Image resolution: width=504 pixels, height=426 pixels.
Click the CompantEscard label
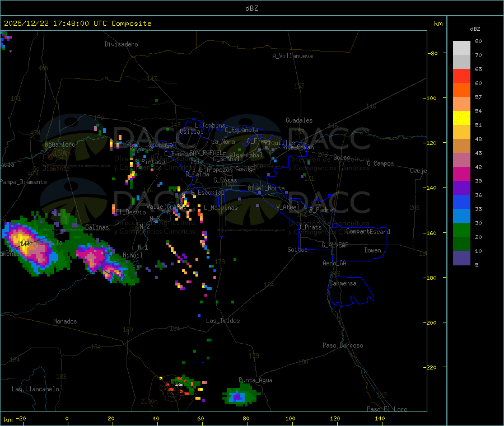(x=368, y=232)
